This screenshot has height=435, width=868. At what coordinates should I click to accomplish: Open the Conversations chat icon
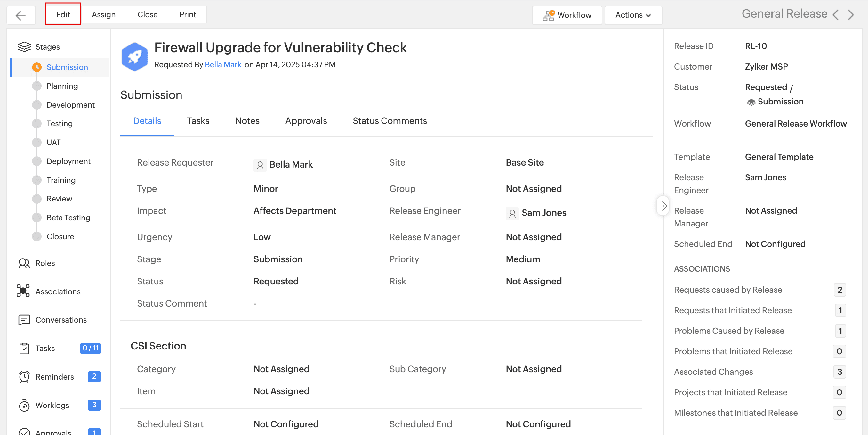pyautogui.click(x=24, y=320)
